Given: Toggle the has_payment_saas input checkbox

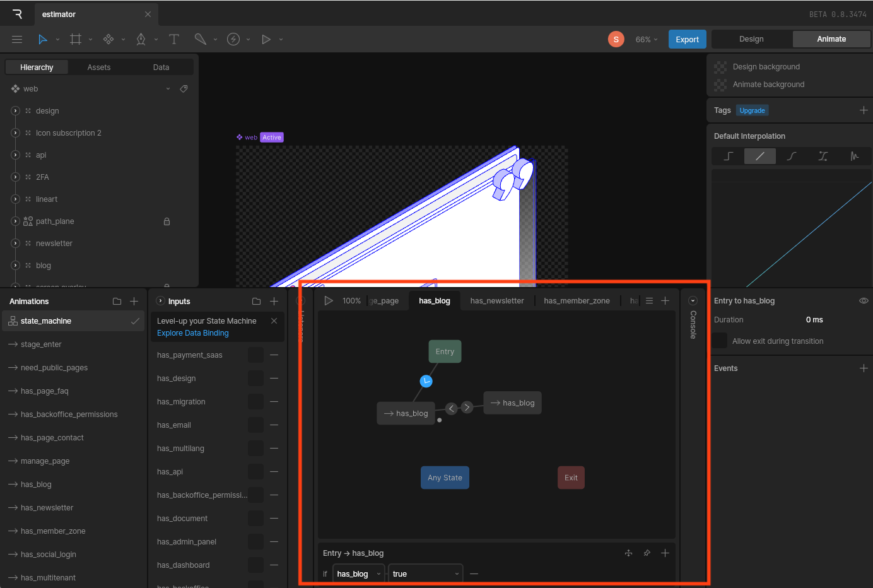Looking at the screenshot, I should tap(255, 355).
